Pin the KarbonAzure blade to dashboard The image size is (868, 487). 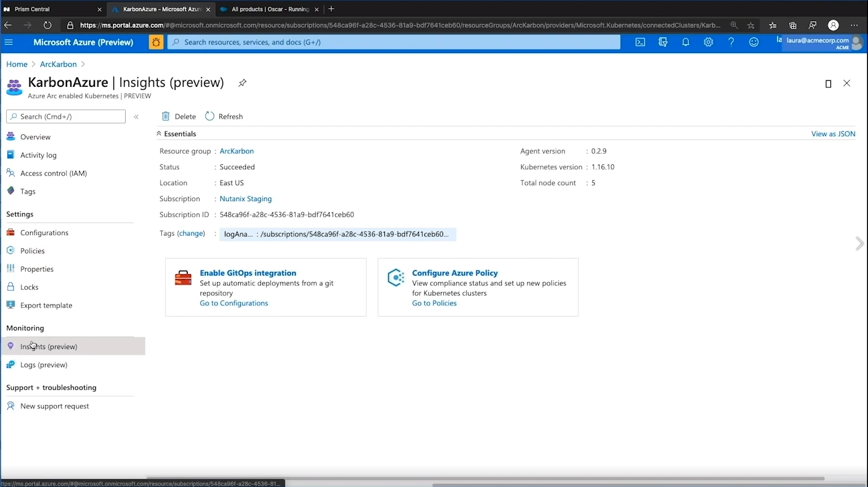coord(242,83)
